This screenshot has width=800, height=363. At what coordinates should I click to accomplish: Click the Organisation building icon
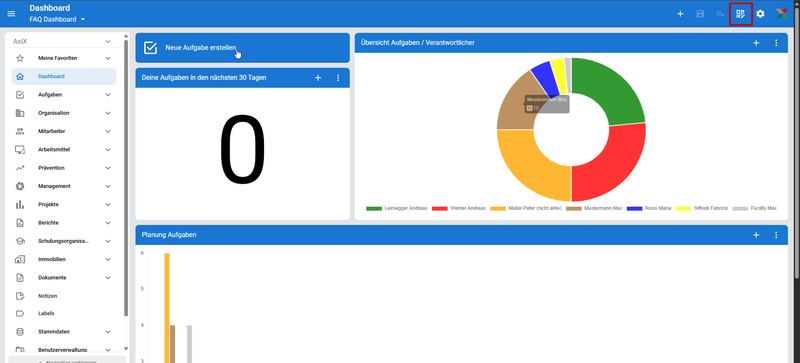click(x=20, y=113)
